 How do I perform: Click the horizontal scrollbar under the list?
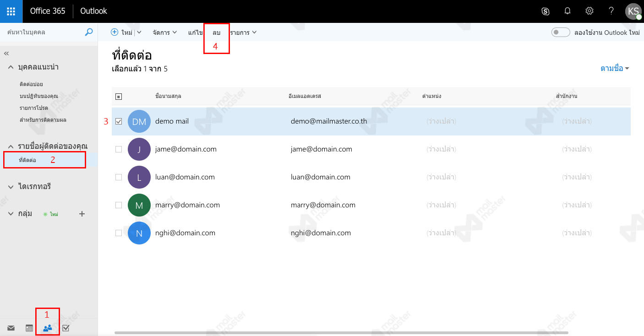point(341,333)
